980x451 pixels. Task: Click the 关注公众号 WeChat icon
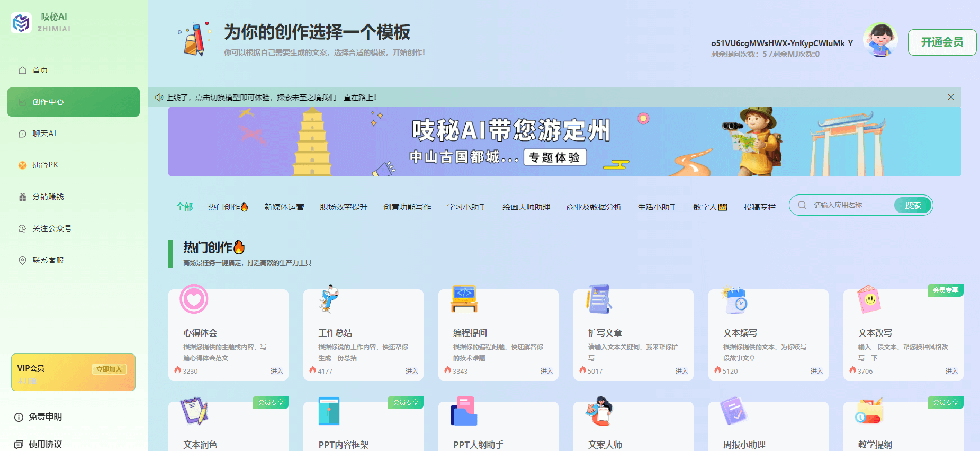pyautogui.click(x=22, y=228)
